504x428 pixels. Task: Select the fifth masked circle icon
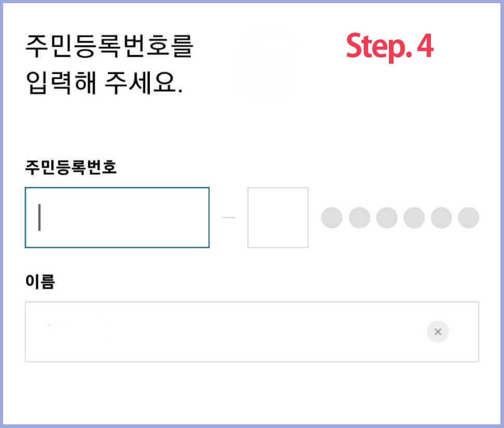coord(440,217)
